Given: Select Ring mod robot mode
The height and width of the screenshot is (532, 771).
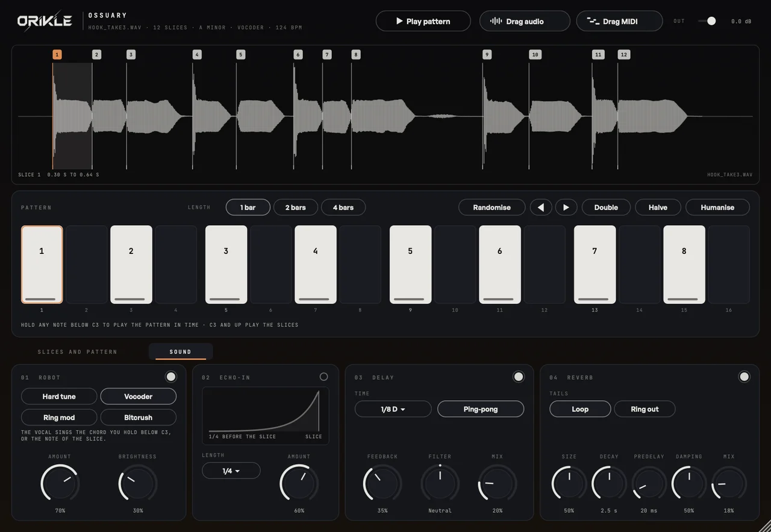Looking at the screenshot, I should pyautogui.click(x=59, y=418).
